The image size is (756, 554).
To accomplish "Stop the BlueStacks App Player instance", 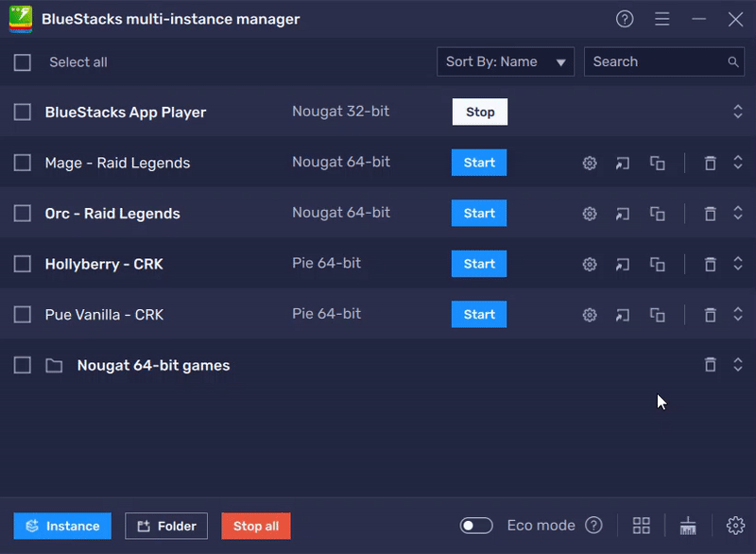I will click(x=480, y=112).
